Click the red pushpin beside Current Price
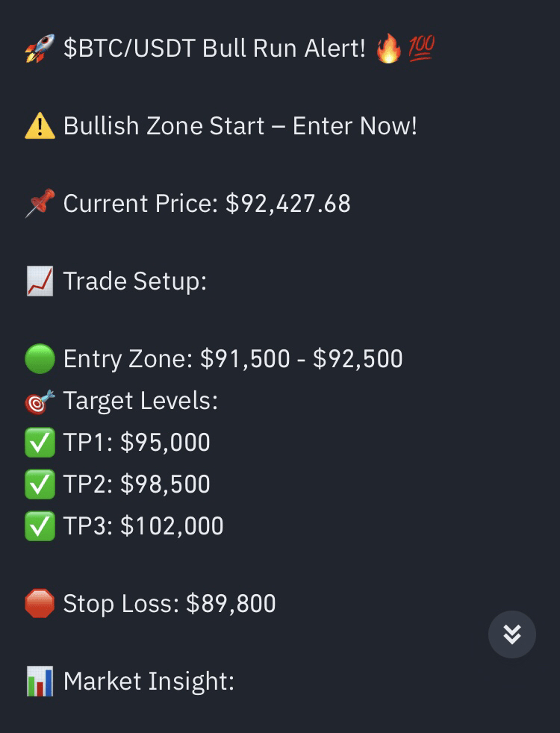The width and height of the screenshot is (560, 733). (40, 204)
